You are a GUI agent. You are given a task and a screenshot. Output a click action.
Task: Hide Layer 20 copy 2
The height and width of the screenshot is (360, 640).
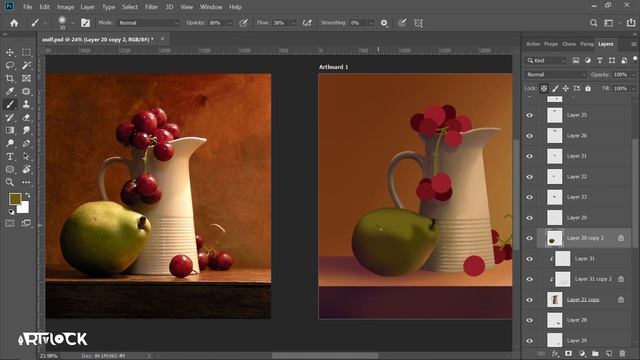coord(529,238)
